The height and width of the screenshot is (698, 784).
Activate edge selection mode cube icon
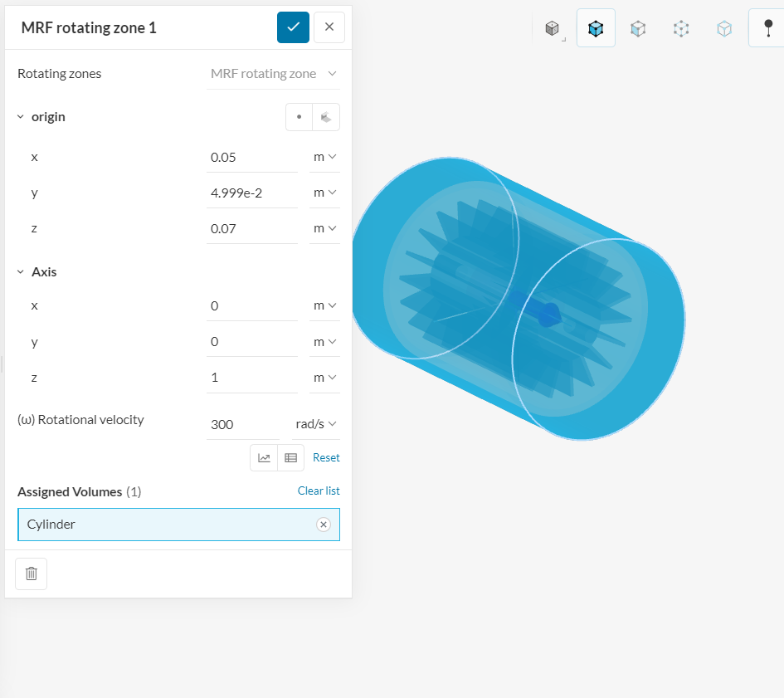(x=681, y=28)
